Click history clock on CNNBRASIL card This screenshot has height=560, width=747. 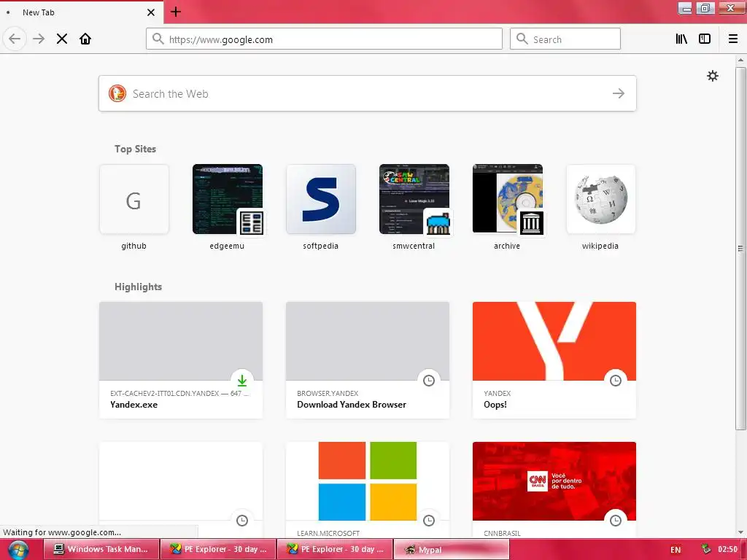tap(616, 521)
